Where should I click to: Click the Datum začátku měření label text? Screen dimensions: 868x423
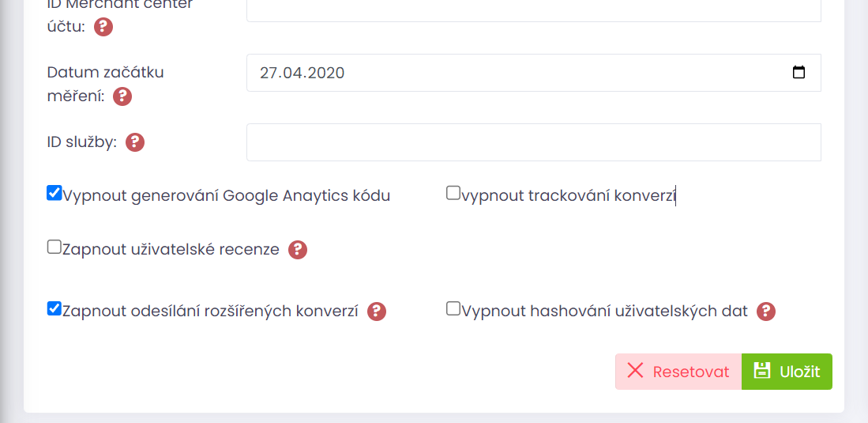pyautogui.click(x=105, y=84)
